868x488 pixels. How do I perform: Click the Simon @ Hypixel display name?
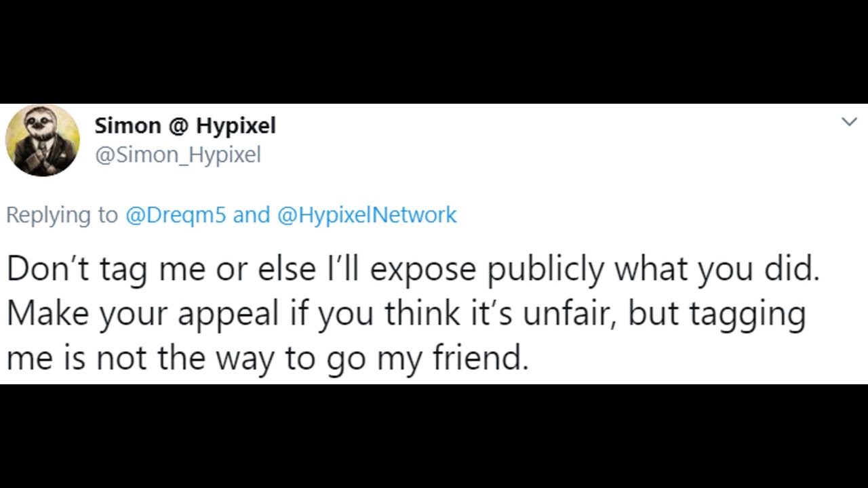point(185,125)
